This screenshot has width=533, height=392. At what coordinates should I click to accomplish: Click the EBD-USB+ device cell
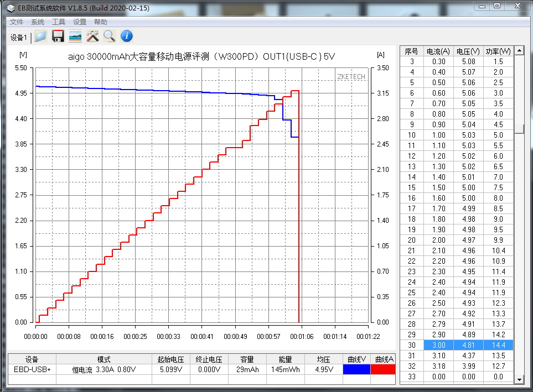pos(32,369)
